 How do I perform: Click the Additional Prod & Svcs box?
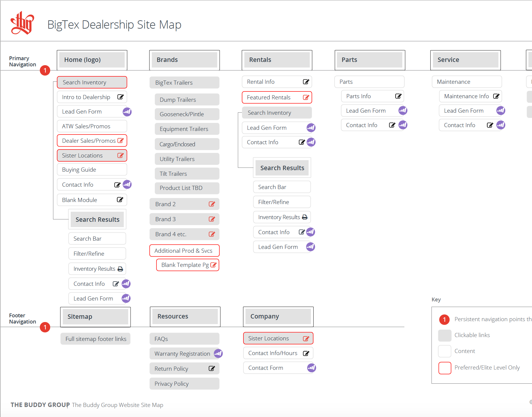185,251
